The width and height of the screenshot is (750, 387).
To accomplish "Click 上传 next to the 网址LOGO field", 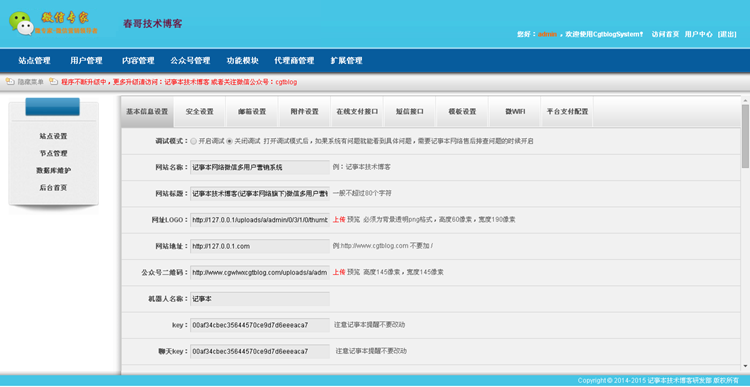I will tap(339, 220).
